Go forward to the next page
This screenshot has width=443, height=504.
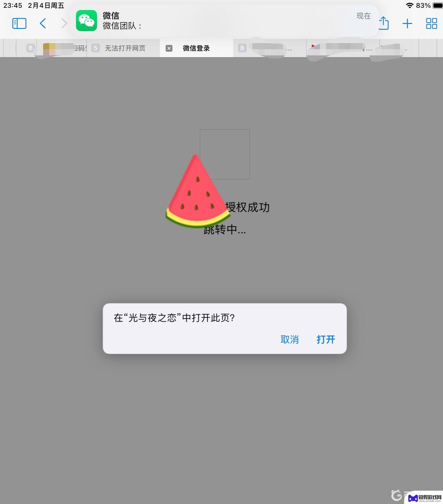(x=64, y=23)
